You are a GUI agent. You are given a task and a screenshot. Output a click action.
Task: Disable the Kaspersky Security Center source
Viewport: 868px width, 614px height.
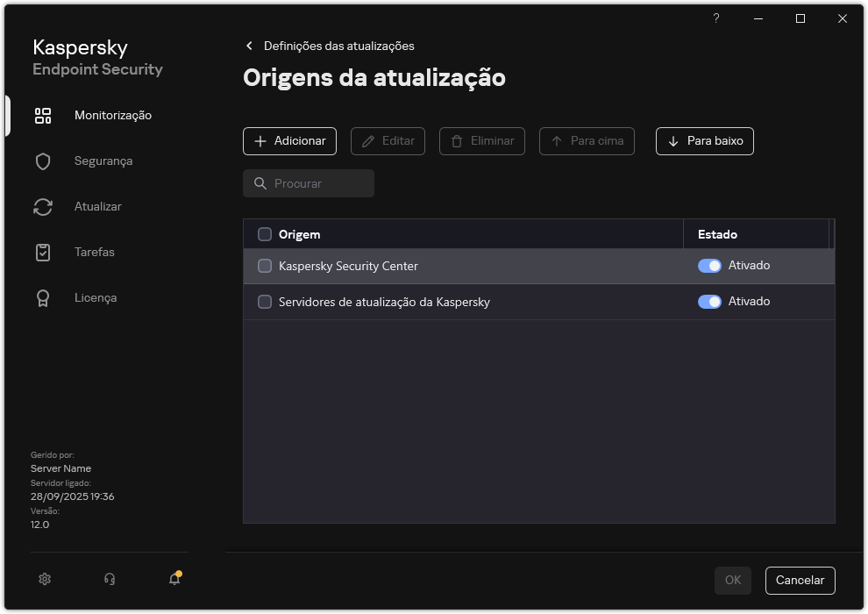(x=708, y=265)
